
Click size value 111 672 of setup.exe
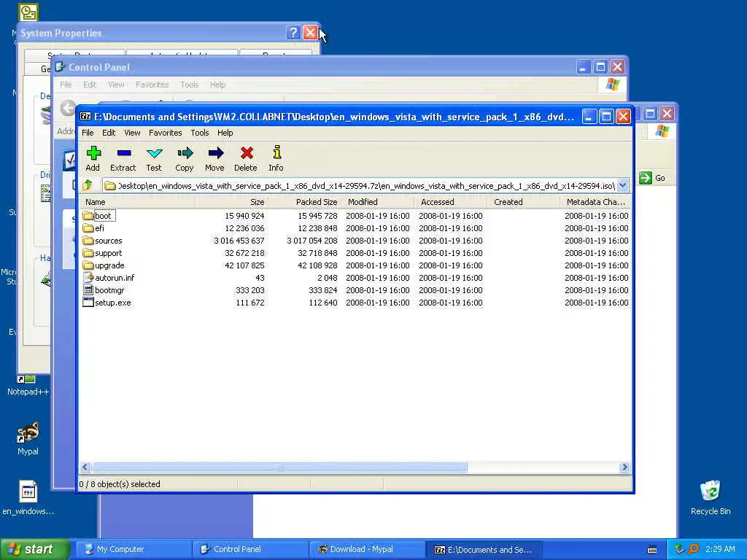(x=250, y=303)
